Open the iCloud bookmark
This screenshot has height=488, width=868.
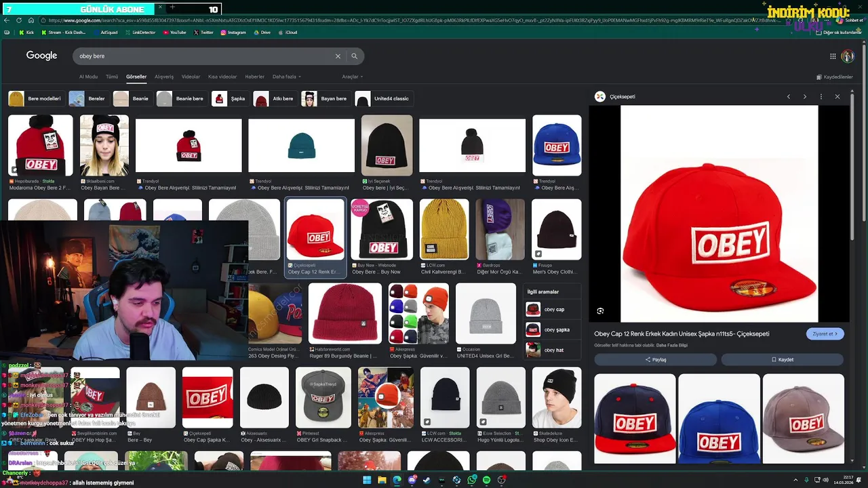click(288, 33)
